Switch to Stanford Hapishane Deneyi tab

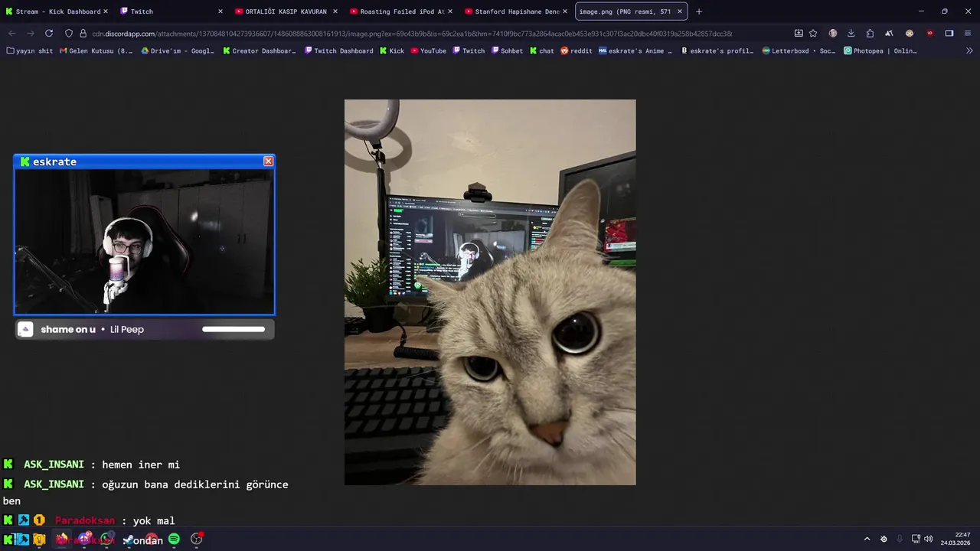[x=516, y=11]
